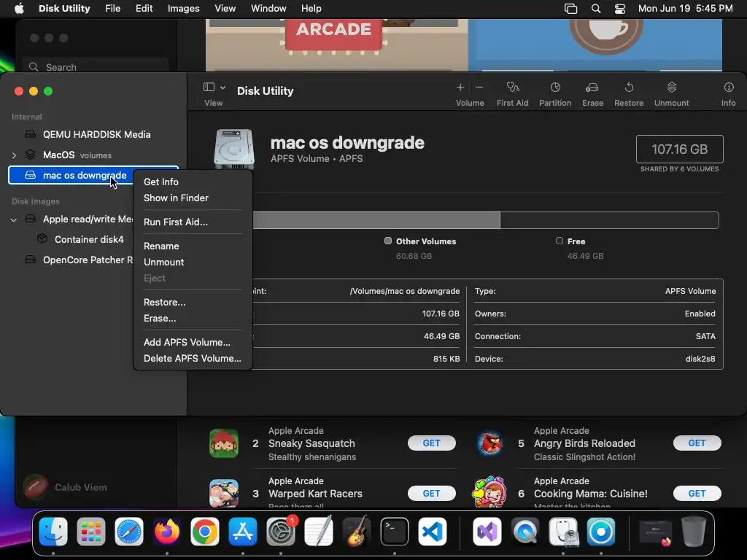Open the Partition toolbar tool
The image size is (747, 560).
point(555,87)
